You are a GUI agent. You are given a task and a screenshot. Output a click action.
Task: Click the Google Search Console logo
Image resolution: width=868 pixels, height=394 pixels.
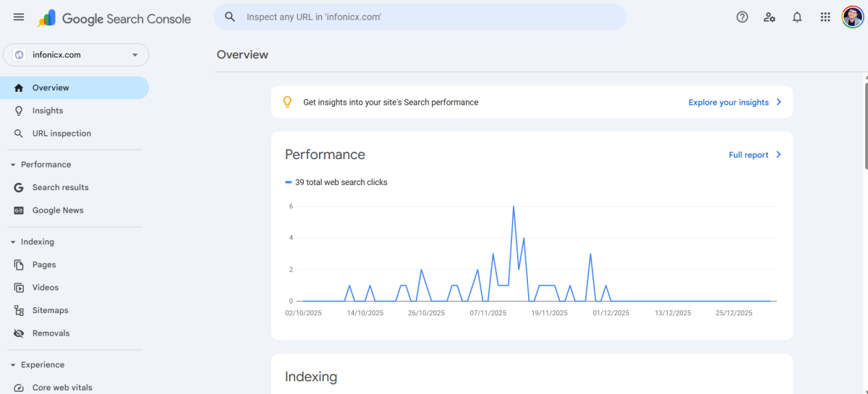pyautogui.click(x=114, y=19)
